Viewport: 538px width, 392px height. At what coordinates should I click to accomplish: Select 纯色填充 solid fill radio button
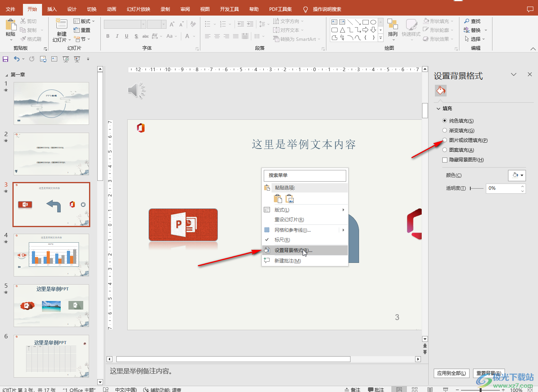[445, 121]
